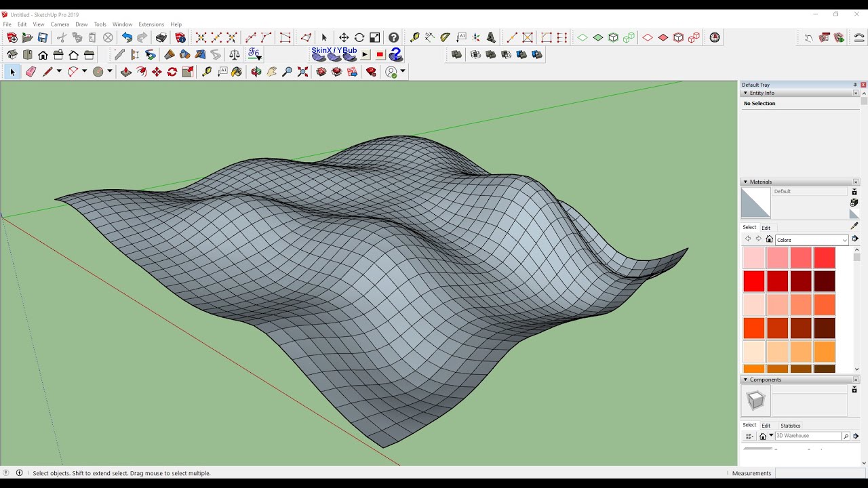The image size is (868, 488).
Task: Click the color swatches scrollbar down arrow
Action: [x=857, y=369]
